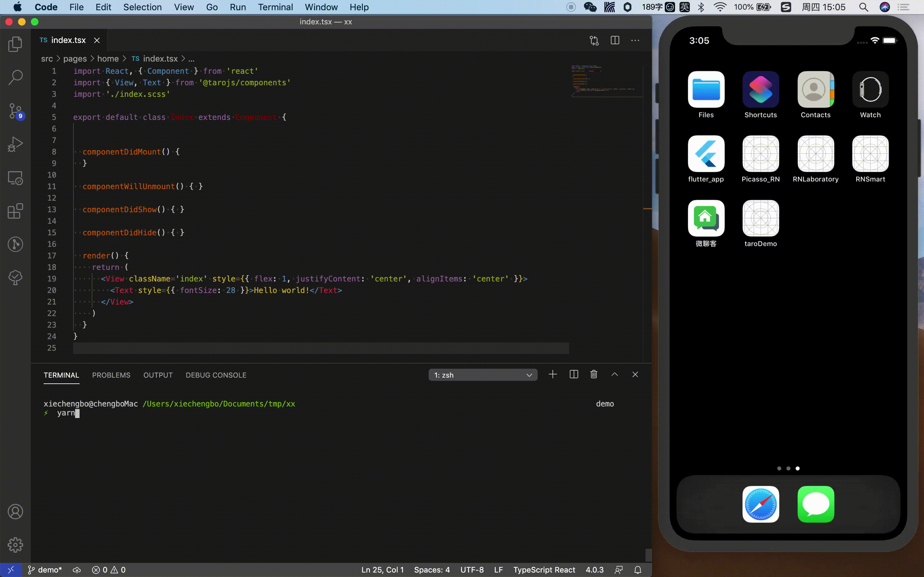The height and width of the screenshot is (577, 924).
Task: Click the Open Changes compare icon
Action: pos(594,40)
